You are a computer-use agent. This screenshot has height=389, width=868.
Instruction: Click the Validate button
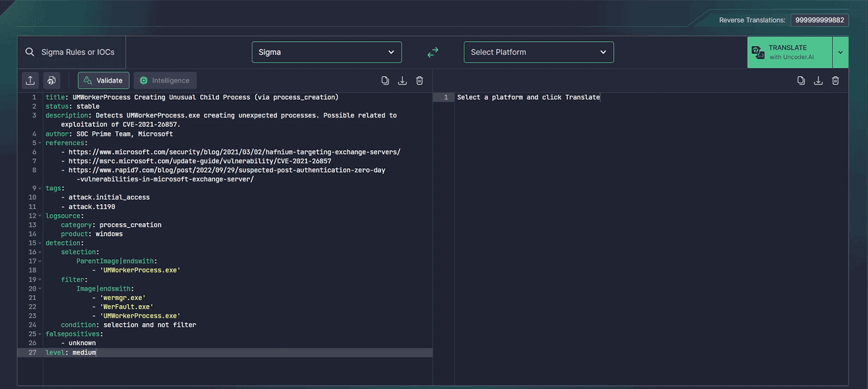[x=103, y=81]
